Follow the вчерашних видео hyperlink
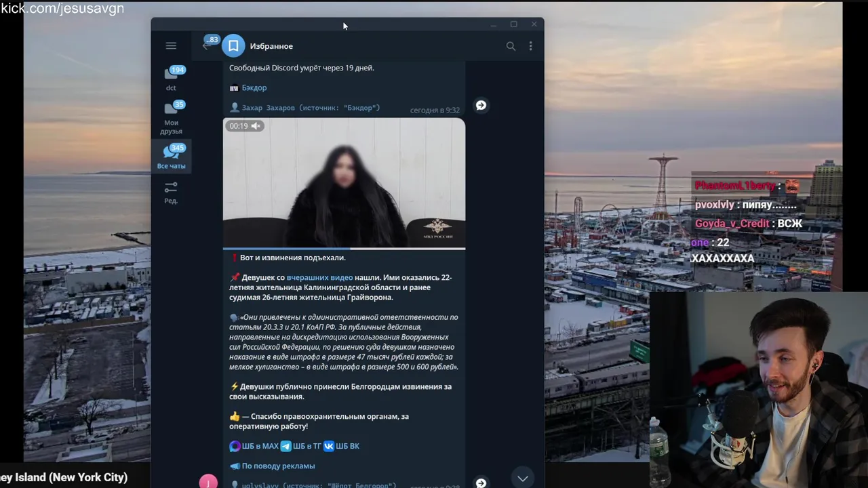This screenshot has height=488, width=868. [x=319, y=277]
